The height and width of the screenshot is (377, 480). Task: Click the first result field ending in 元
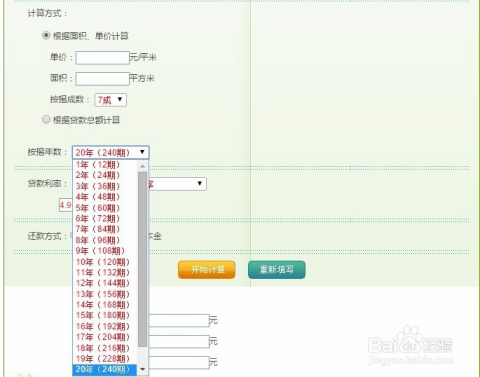pyautogui.click(x=179, y=320)
